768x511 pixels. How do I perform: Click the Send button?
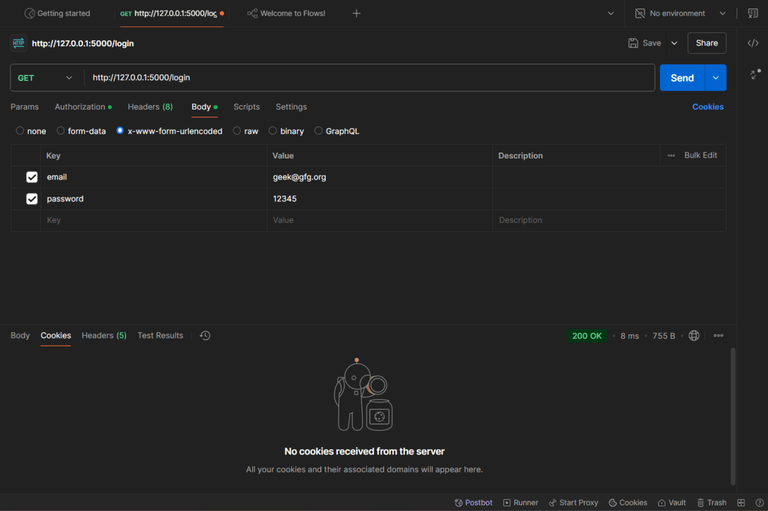(x=682, y=78)
